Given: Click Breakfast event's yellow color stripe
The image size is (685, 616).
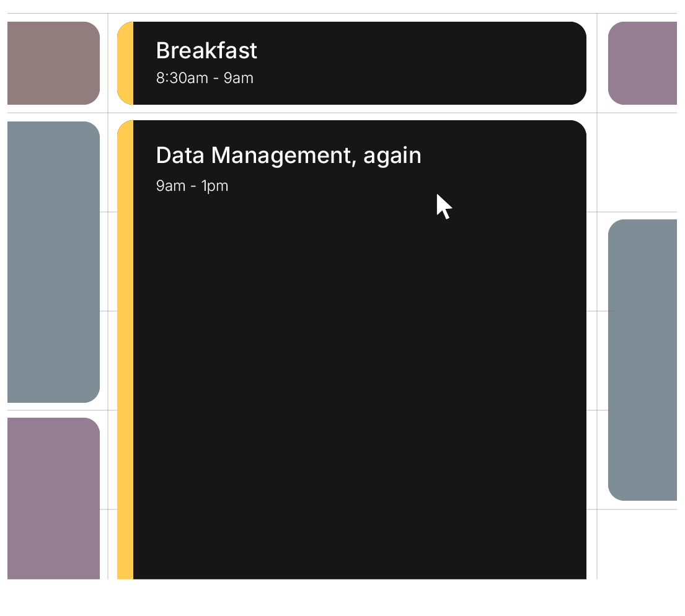Looking at the screenshot, I should (x=125, y=63).
